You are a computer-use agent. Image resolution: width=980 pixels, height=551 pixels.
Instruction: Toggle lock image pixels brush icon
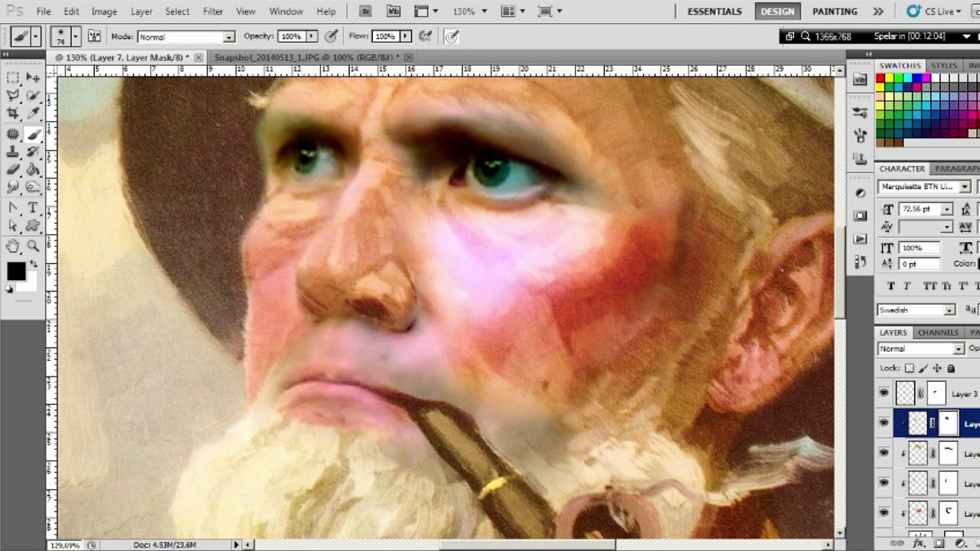tap(923, 368)
